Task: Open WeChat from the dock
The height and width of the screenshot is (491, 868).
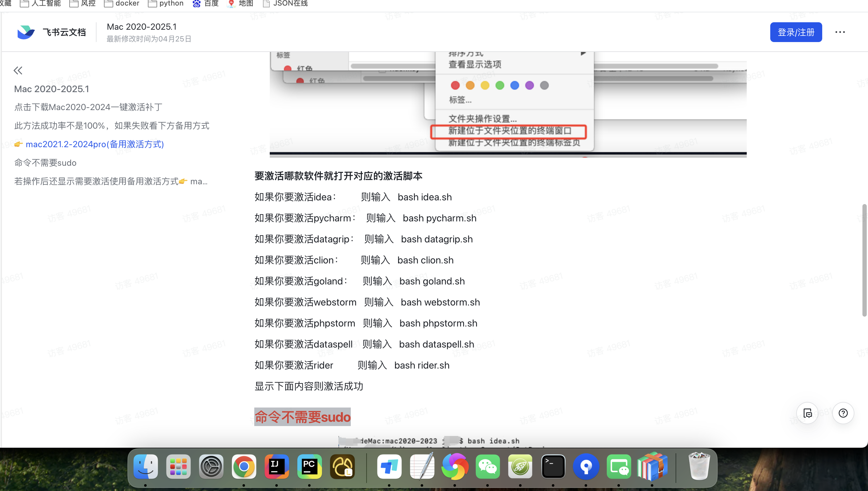Action: pos(488,467)
